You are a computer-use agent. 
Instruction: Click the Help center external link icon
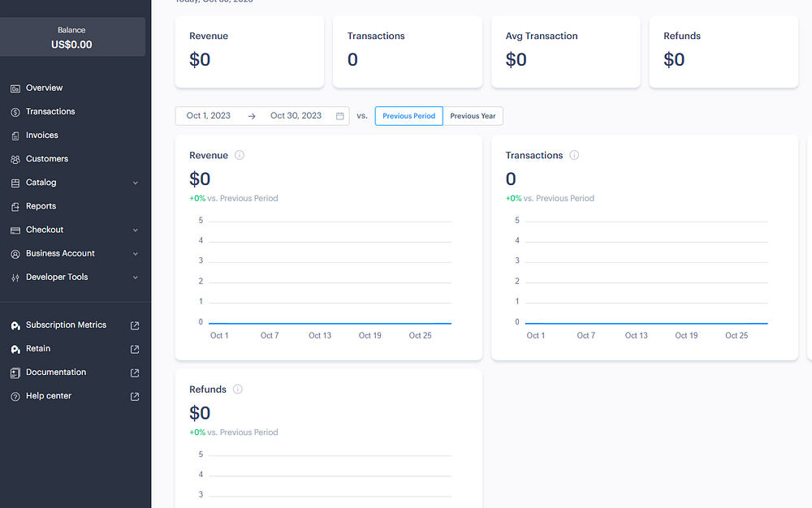tap(135, 396)
